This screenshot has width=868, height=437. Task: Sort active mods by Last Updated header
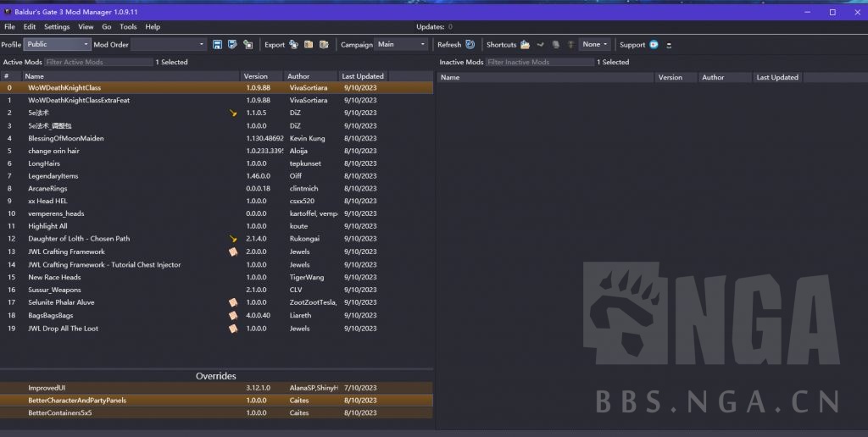click(363, 76)
